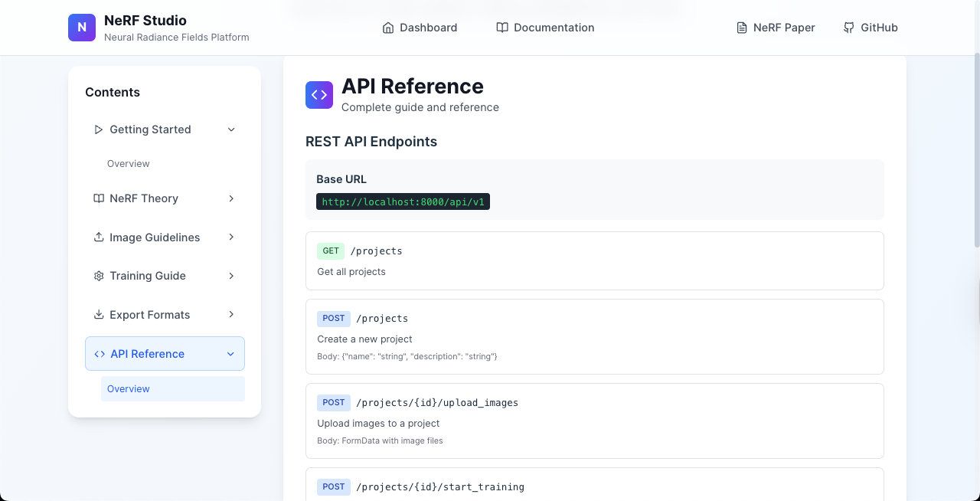Viewport: 980px width, 501px height.
Task: Click the Dashboard home icon
Action: click(x=387, y=28)
